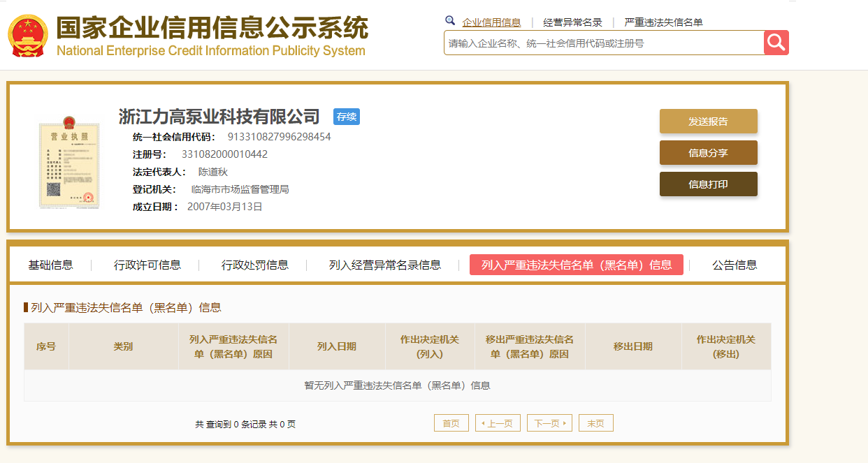Click the 列入严重违法失信名单（黑名单）原因 column header
The height and width of the screenshot is (463, 868).
click(233, 346)
